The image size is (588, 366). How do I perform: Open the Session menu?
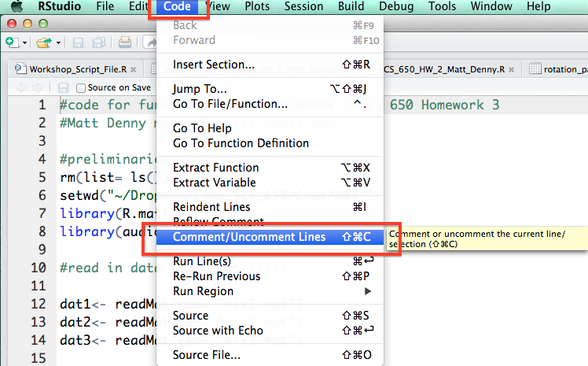click(x=303, y=6)
